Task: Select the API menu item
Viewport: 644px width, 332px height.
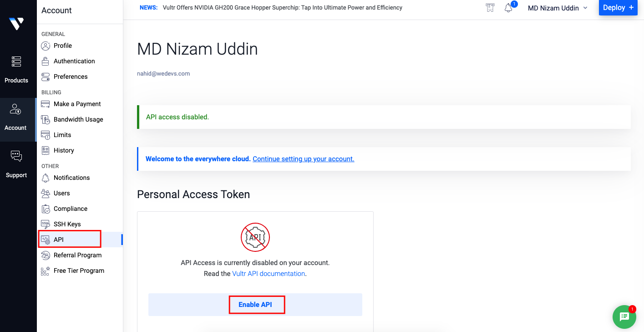Action: point(80,240)
